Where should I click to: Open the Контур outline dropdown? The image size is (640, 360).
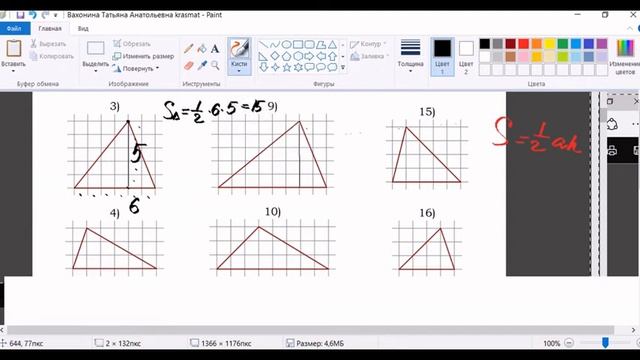pyautogui.click(x=384, y=43)
